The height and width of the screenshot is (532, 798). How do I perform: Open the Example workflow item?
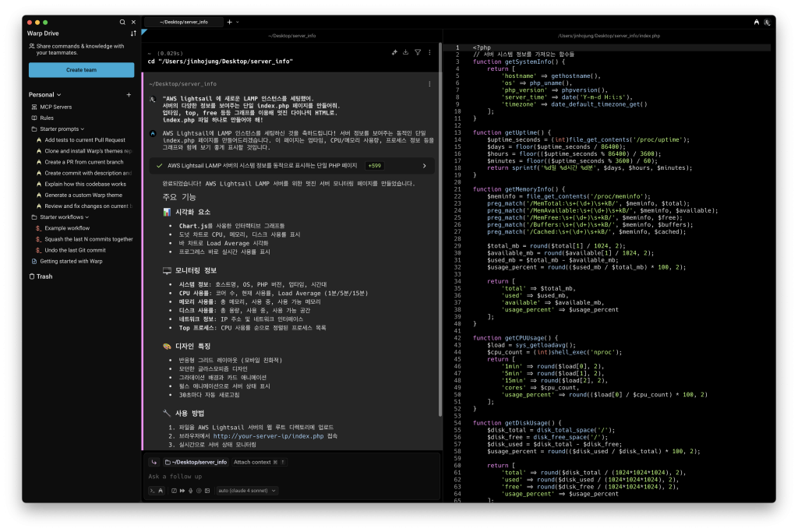click(x=67, y=228)
